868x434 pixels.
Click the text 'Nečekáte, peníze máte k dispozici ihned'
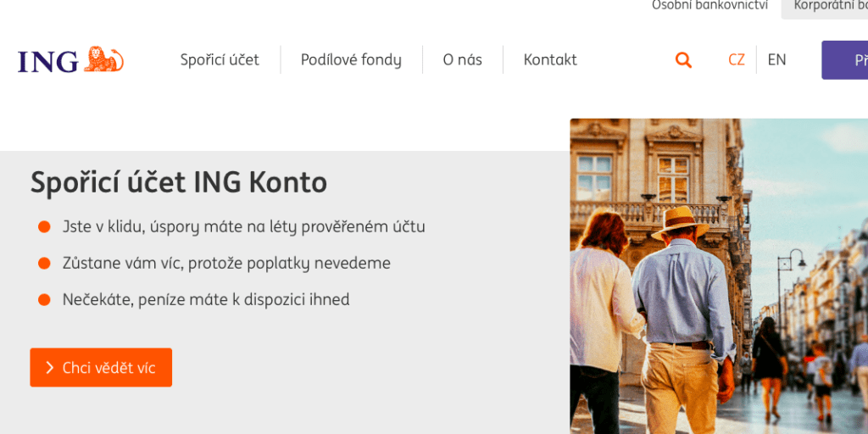pos(206,300)
